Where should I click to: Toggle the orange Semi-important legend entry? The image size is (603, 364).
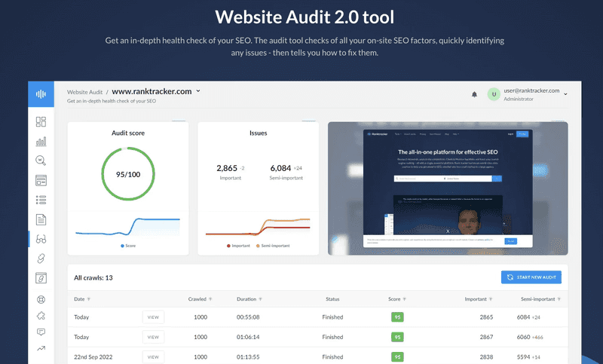(x=273, y=246)
